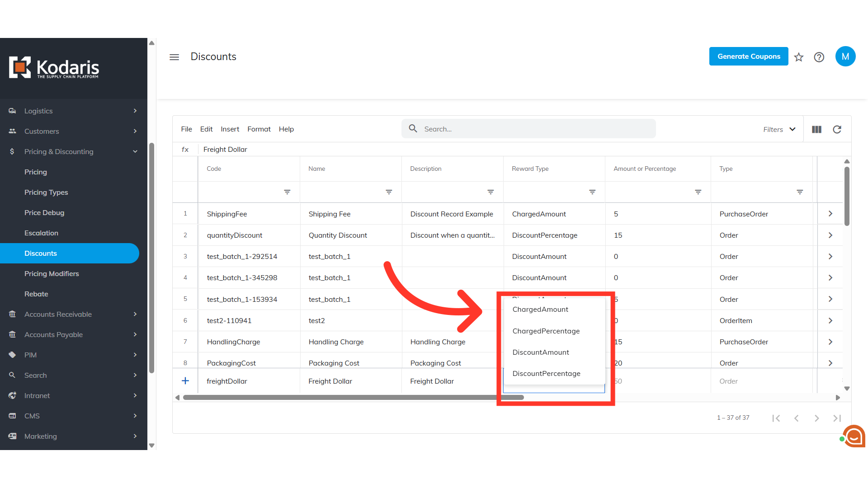Open the user avatar M menu
Image resolution: width=868 pixels, height=488 pixels.
click(845, 56)
